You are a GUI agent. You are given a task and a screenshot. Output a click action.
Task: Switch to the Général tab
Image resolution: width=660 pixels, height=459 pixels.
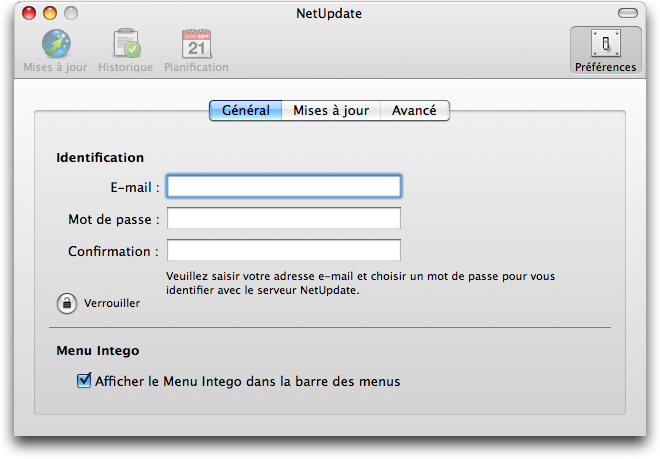[246, 110]
